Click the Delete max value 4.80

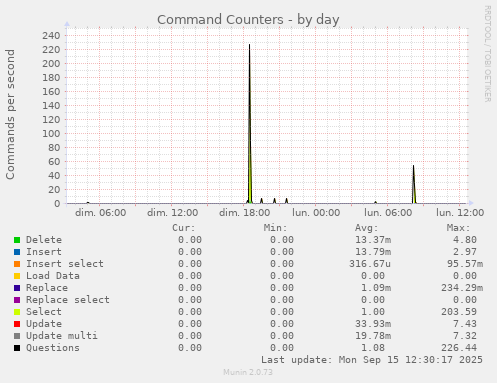point(465,240)
